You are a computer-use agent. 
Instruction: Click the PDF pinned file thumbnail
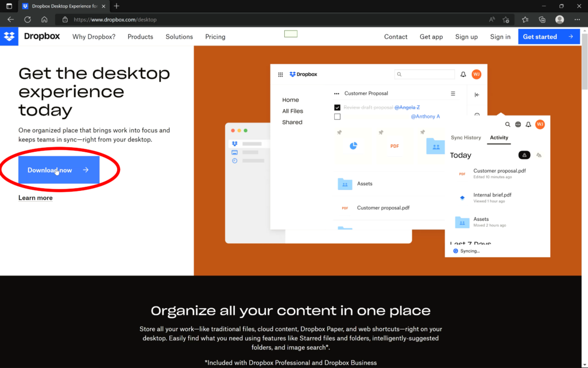point(394,145)
